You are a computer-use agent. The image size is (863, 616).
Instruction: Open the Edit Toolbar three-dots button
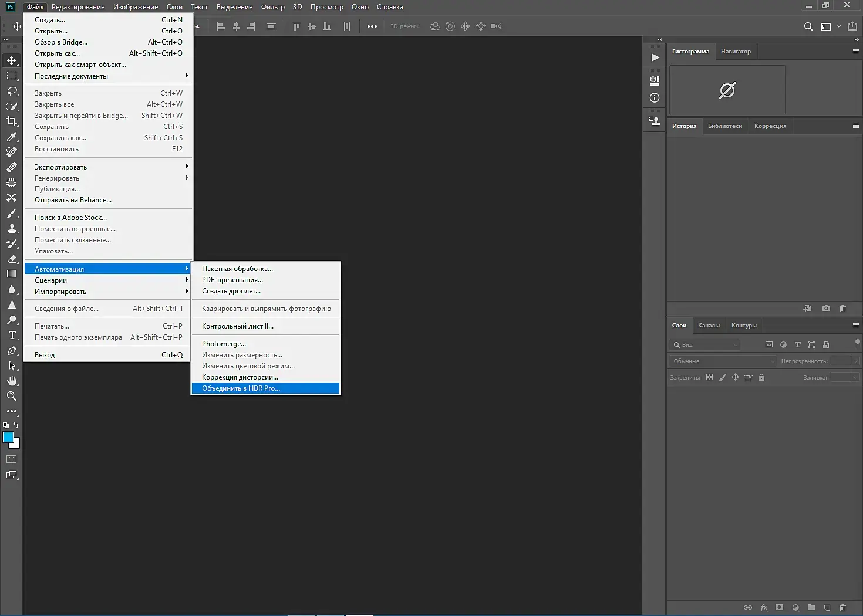click(12, 411)
